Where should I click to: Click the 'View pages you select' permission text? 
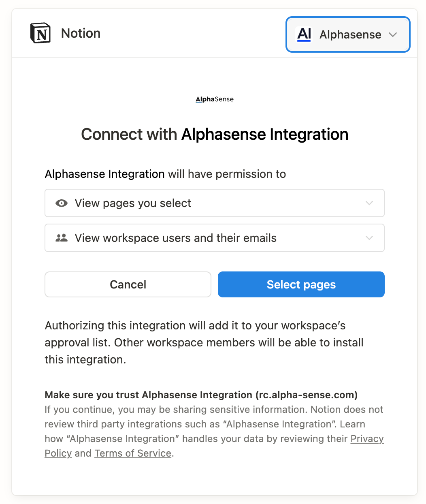(133, 203)
